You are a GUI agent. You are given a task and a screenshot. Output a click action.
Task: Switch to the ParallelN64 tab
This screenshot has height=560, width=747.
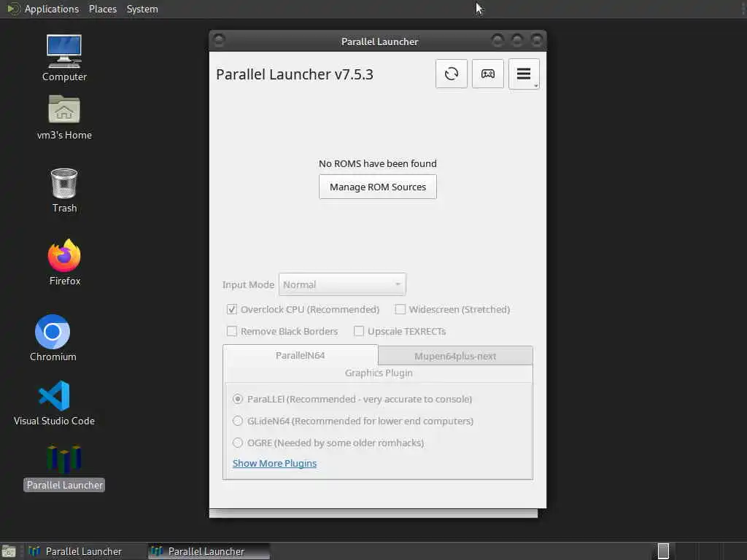[x=300, y=355]
